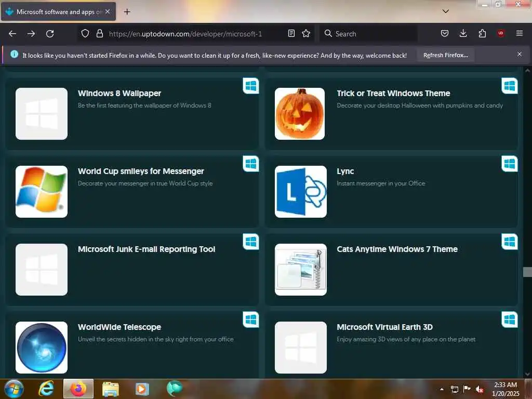Open the WorldWide Telescope page
Image resolution: width=532 pixels, height=399 pixels.
coord(119,327)
